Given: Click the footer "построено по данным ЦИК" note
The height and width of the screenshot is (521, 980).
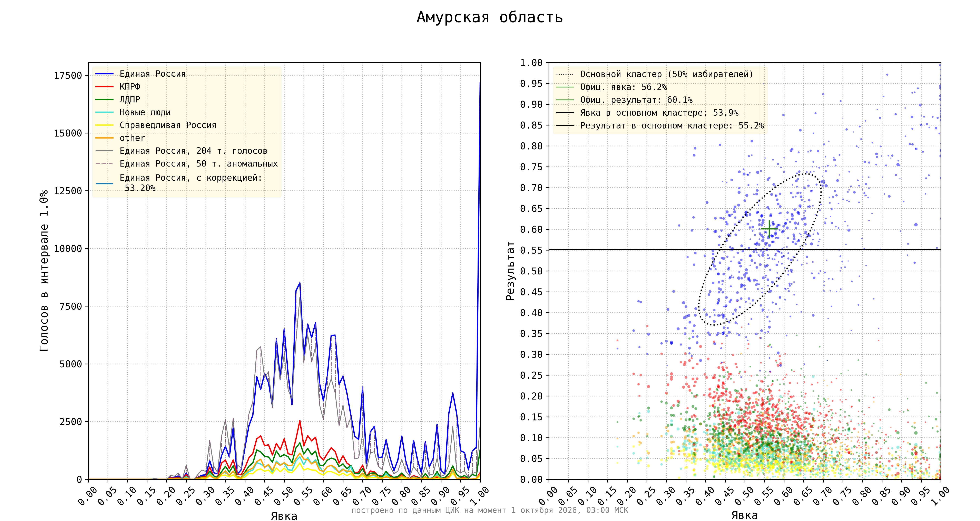Looking at the screenshot, I should pyautogui.click(x=490, y=510).
